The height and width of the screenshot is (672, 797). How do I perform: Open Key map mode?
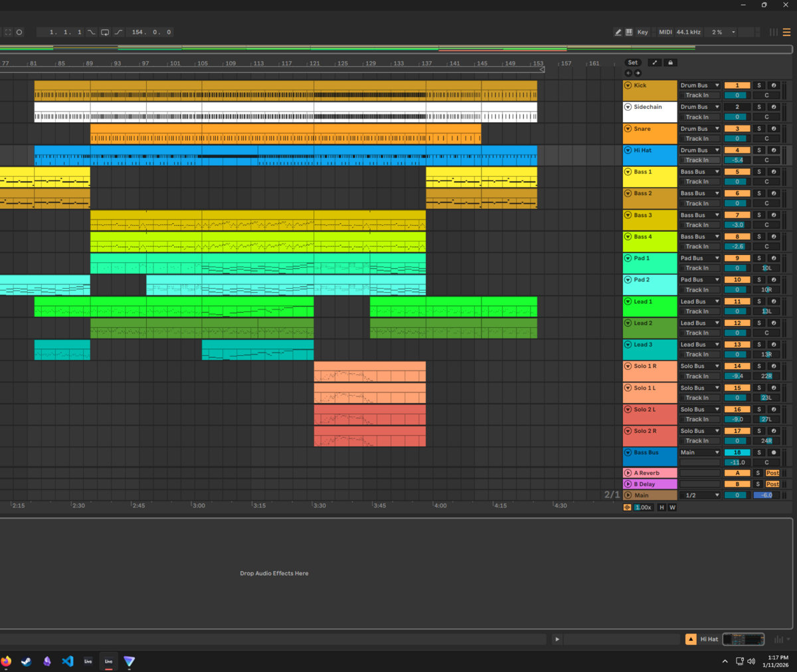(x=642, y=32)
